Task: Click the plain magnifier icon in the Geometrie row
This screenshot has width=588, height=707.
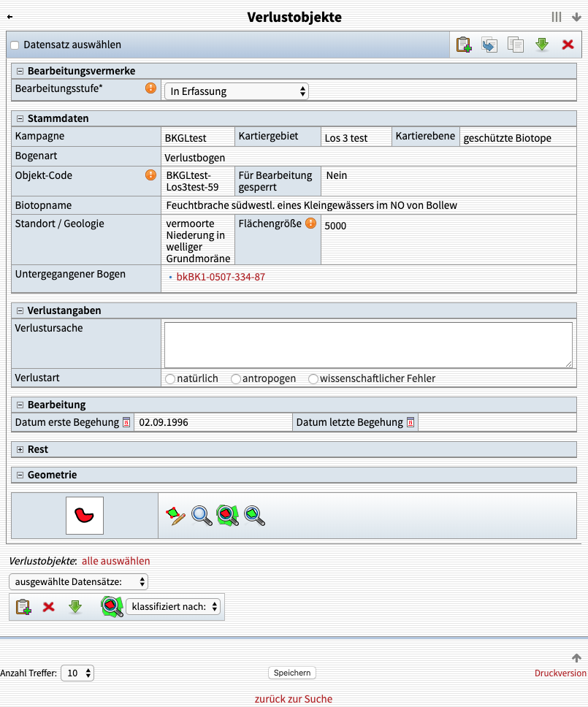Action: [202, 516]
